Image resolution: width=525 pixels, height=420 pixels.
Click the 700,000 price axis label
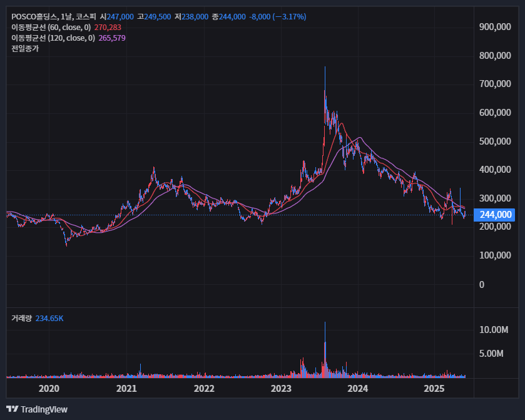(495, 84)
